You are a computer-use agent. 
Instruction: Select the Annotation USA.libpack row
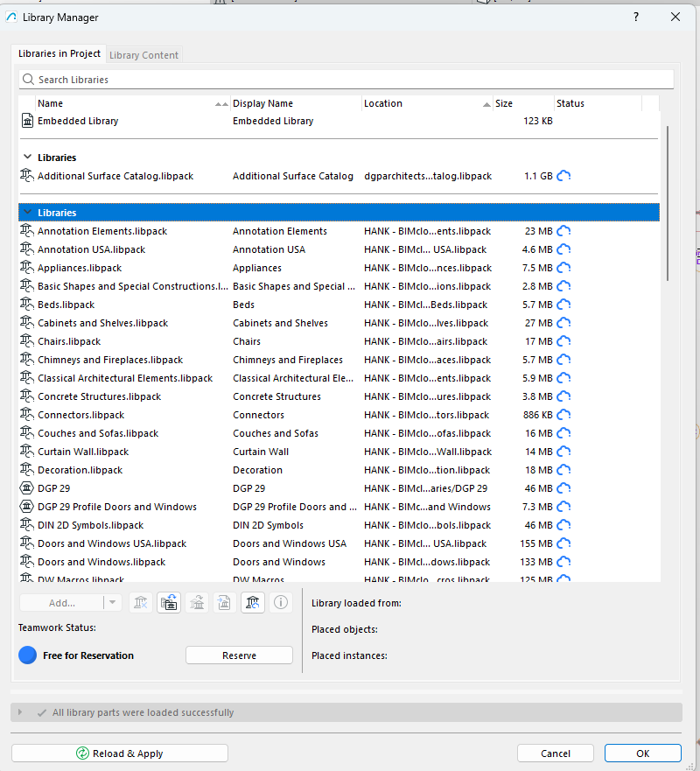(x=339, y=249)
